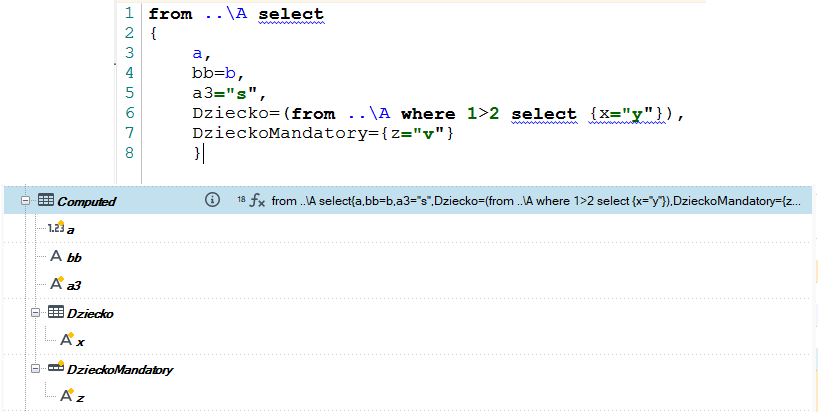Click the Dziecko table icon

[56, 312]
